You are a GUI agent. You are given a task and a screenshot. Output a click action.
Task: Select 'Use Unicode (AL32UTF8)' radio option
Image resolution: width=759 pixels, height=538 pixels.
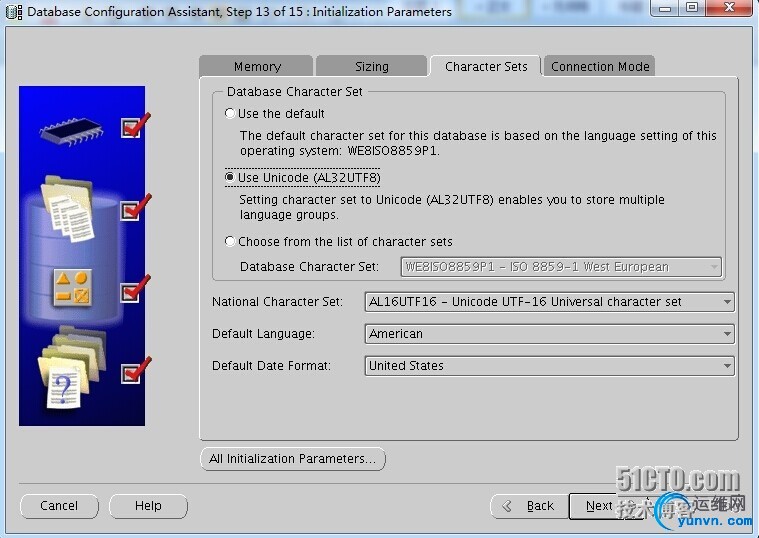(230, 177)
